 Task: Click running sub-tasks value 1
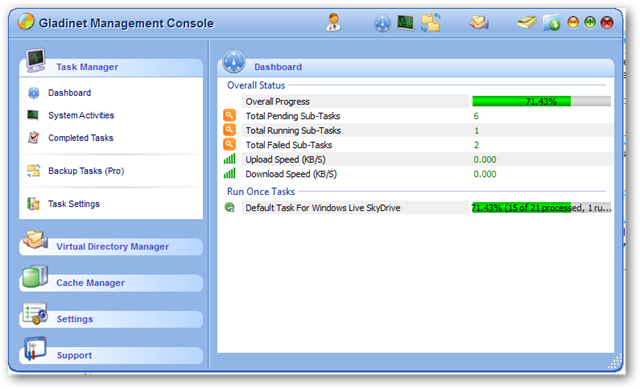476,131
